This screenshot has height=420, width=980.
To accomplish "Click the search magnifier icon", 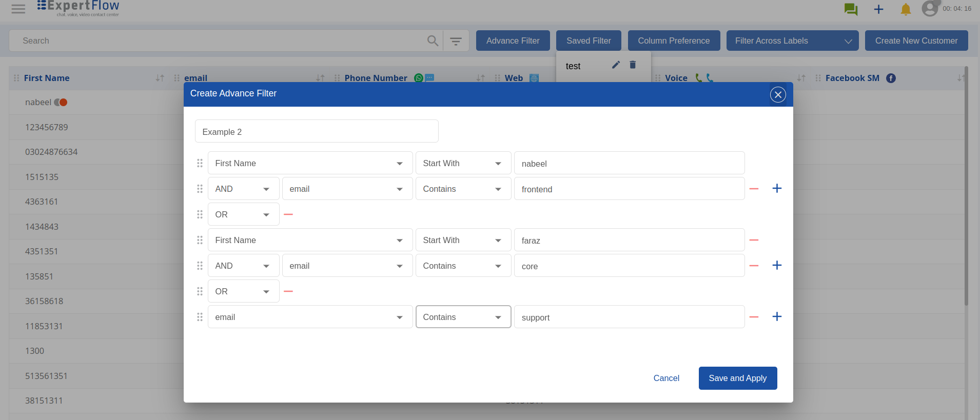I will [x=433, y=41].
